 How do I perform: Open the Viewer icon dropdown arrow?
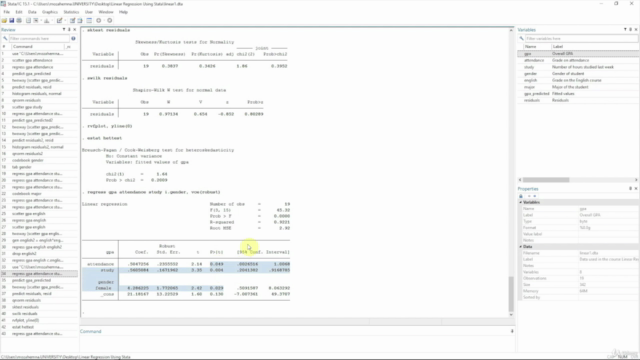(41, 20)
